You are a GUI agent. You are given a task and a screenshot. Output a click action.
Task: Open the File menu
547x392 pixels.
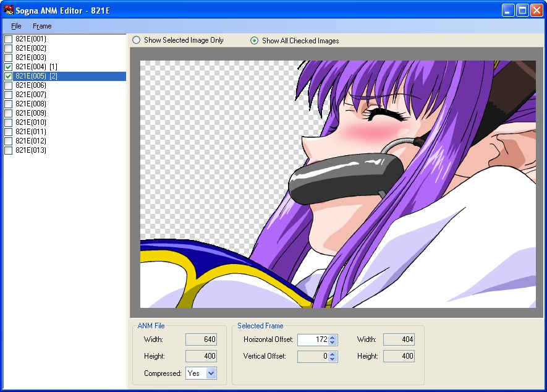click(16, 26)
